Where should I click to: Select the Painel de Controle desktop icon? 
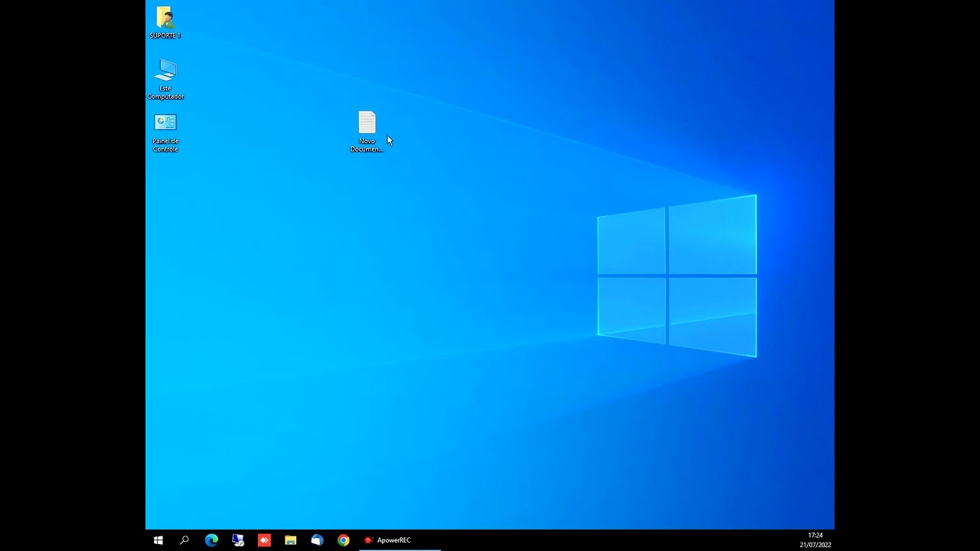pos(165,133)
